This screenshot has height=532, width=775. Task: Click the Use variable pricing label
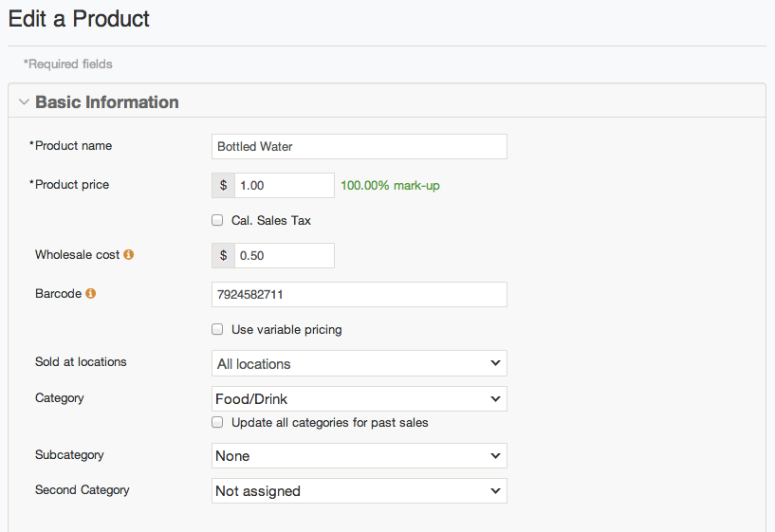286,330
